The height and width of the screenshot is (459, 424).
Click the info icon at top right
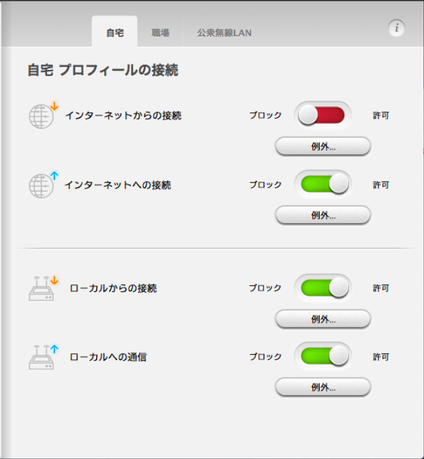pyautogui.click(x=396, y=28)
